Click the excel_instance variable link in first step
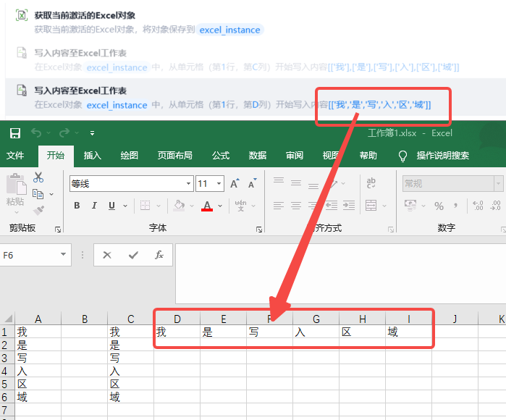The image size is (506, 420). click(229, 30)
